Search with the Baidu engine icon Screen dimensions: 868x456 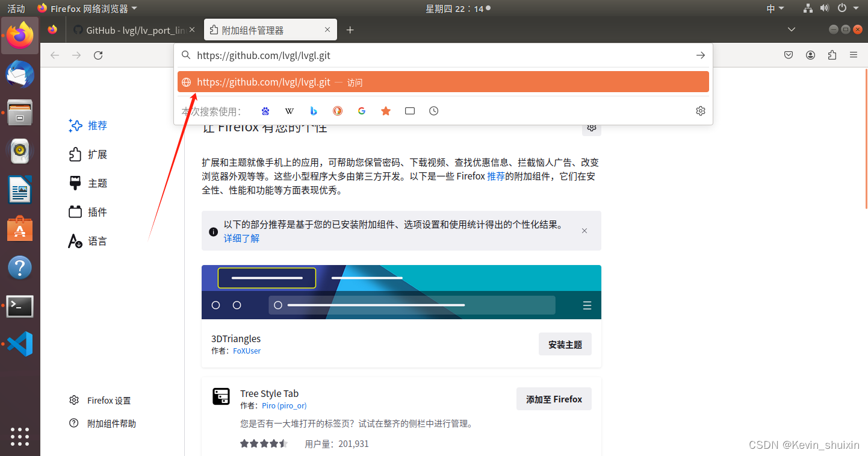[265, 111]
